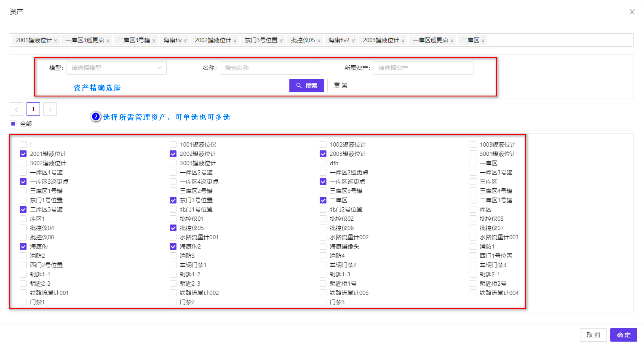Image resolution: width=644 pixels, height=345 pixels.
Task: Uncheck 二库区3号罐 checkbox
Action: [23, 209]
